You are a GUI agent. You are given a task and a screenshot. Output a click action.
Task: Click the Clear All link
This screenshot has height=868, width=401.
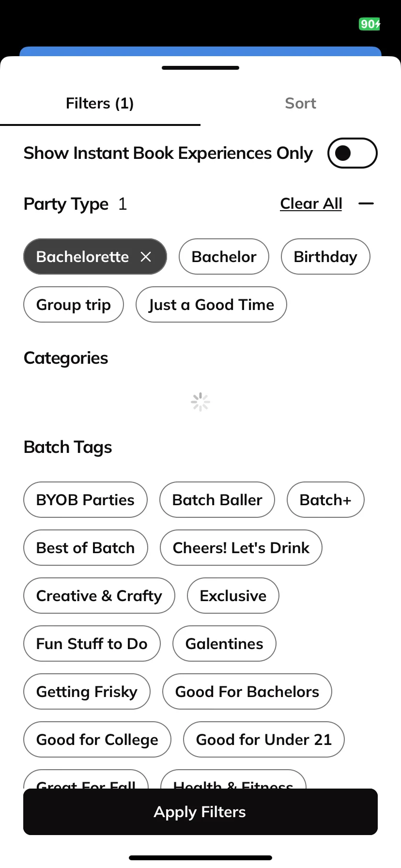click(311, 204)
